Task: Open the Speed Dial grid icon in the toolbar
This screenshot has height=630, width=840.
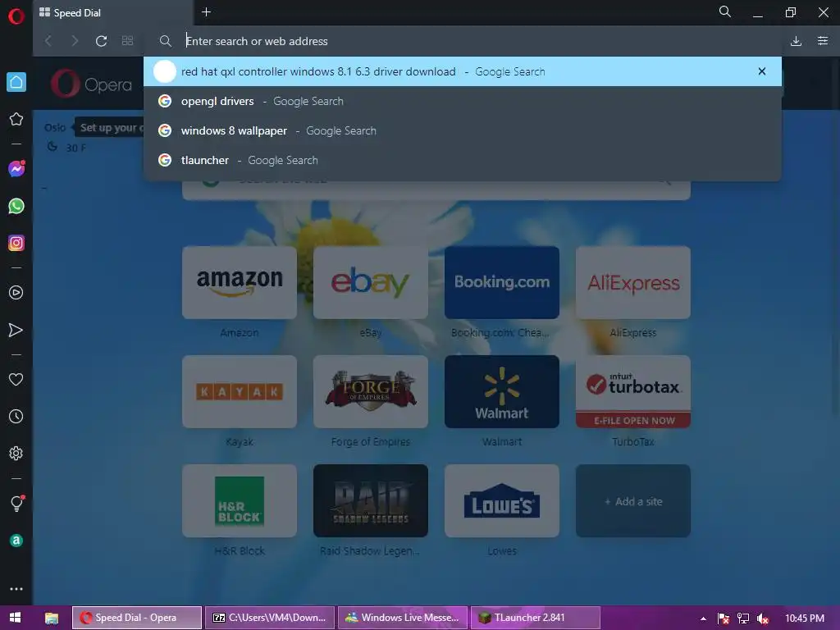Action: point(127,41)
